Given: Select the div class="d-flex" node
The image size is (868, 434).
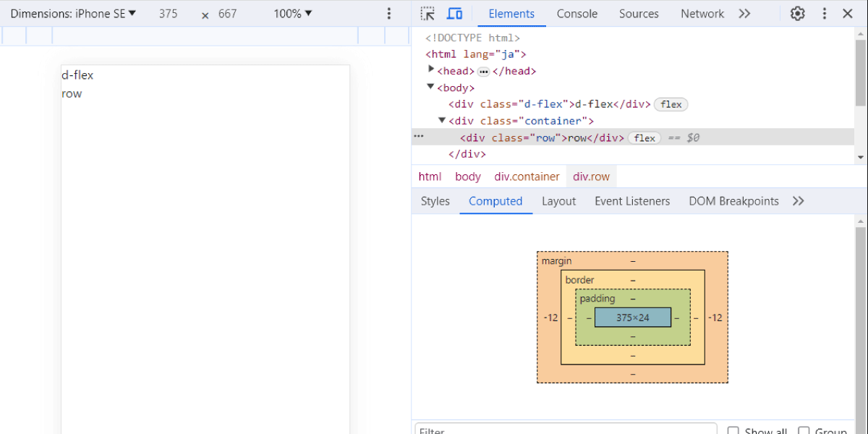Looking at the screenshot, I should pyautogui.click(x=549, y=104).
